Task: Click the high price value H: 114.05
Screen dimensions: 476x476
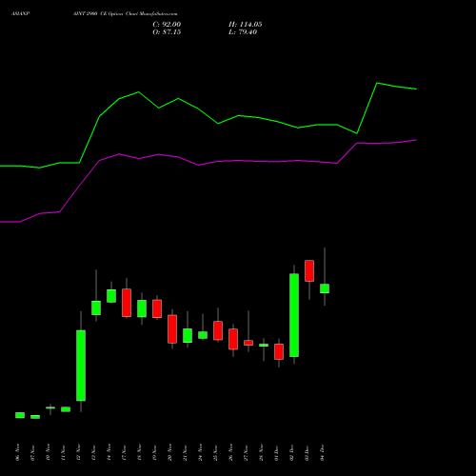Action: point(246,25)
